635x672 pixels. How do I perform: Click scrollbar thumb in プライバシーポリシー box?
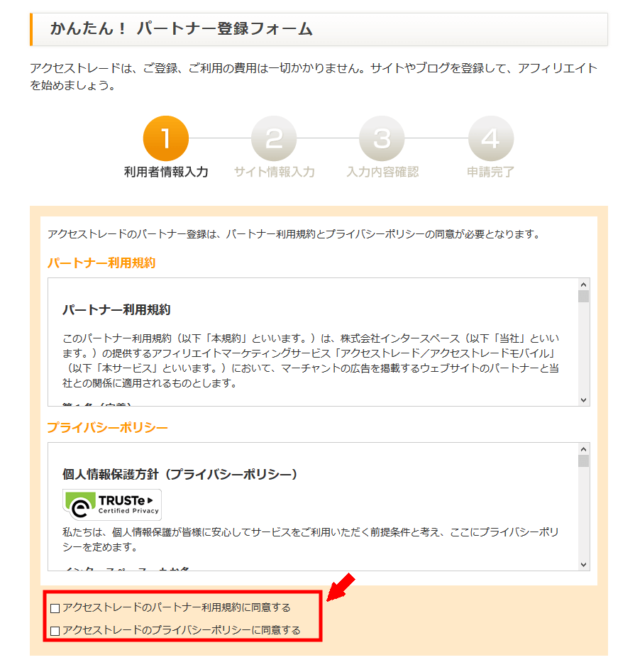[x=583, y=461]
